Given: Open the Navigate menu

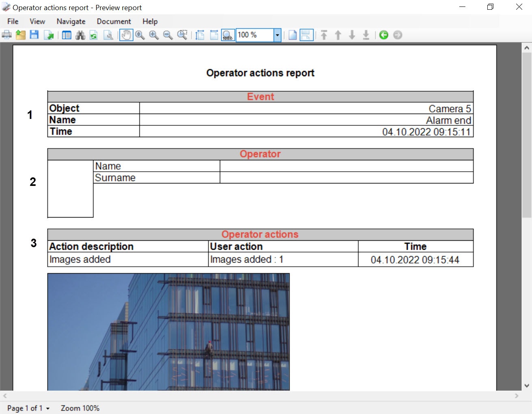Looking at the screenshot, I should click(x=71, y=22).
